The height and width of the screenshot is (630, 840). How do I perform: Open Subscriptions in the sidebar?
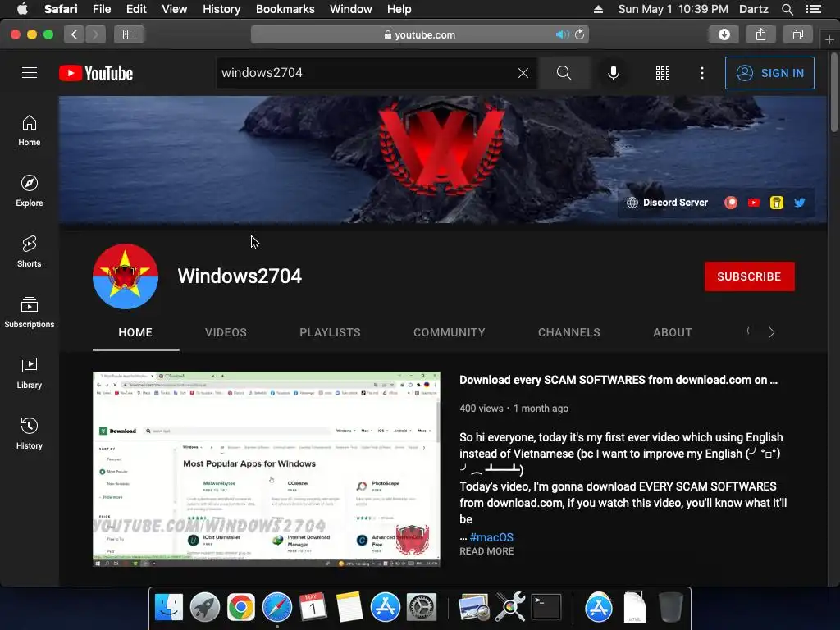[30, 313]
